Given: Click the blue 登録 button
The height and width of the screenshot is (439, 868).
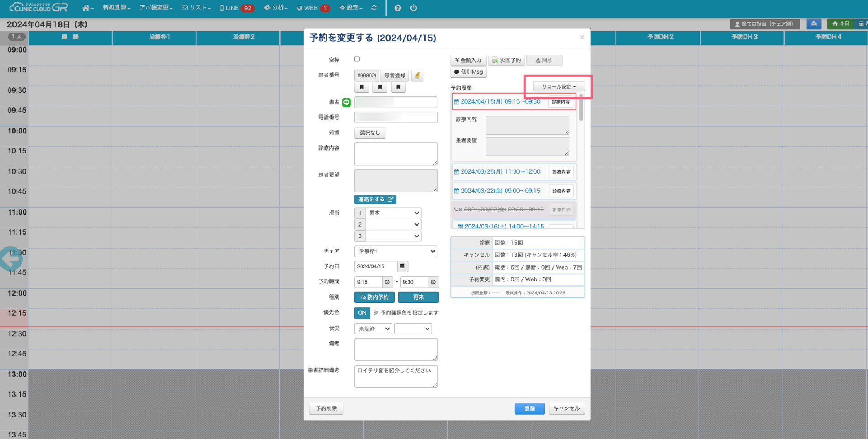Looking at the screenshot, I should [529, 409].
